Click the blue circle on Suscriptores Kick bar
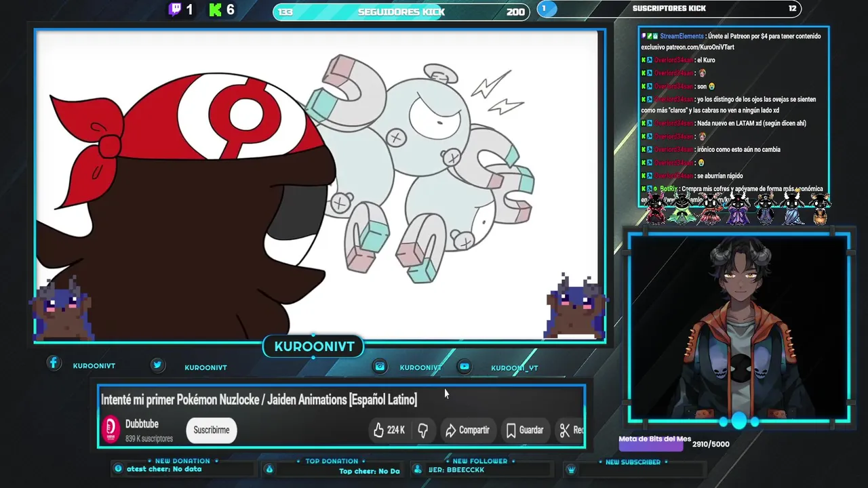868x488 pixels. (546, 8)
